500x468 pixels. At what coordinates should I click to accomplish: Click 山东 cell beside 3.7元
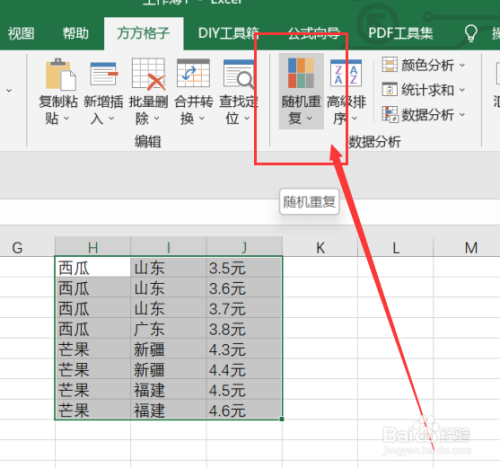tap(169, 308)
